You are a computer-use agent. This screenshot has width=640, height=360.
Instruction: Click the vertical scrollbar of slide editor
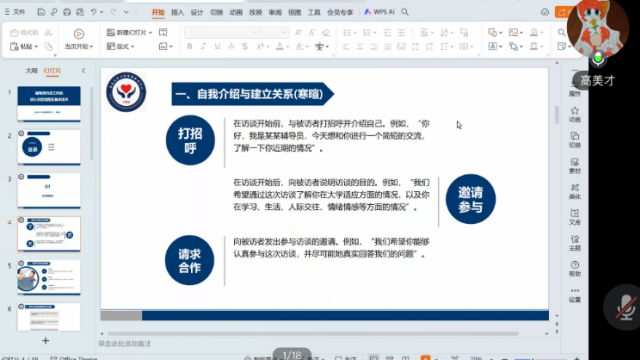557,115
